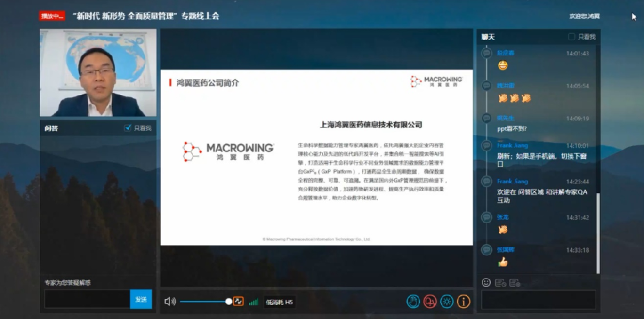This screenshot has width=644, height=319.
Task: Click 上海鸿翼医药信息技术有限公司 on the slide
Action: click(371, 125)
